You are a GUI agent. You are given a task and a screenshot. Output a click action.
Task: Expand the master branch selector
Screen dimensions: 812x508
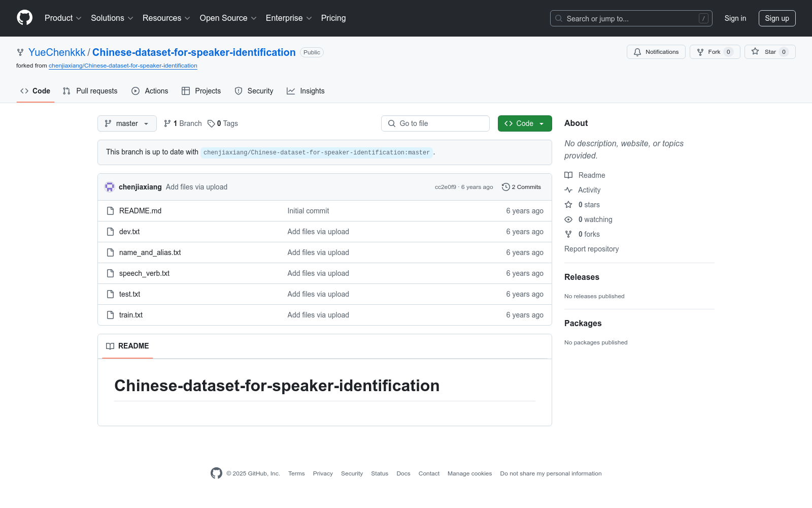click(127, 123)
